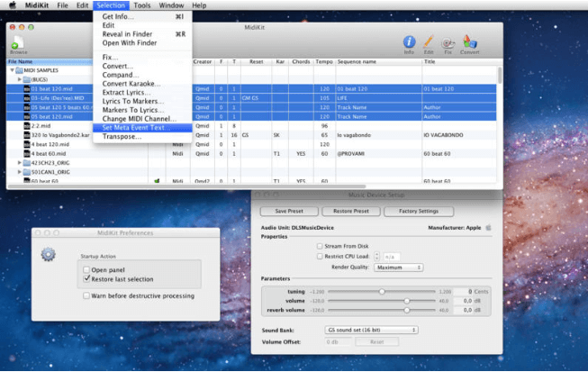Viewport: 588px width, 372px height.
Task: Select the file 4 beat 60.mid
Action: 49,154
